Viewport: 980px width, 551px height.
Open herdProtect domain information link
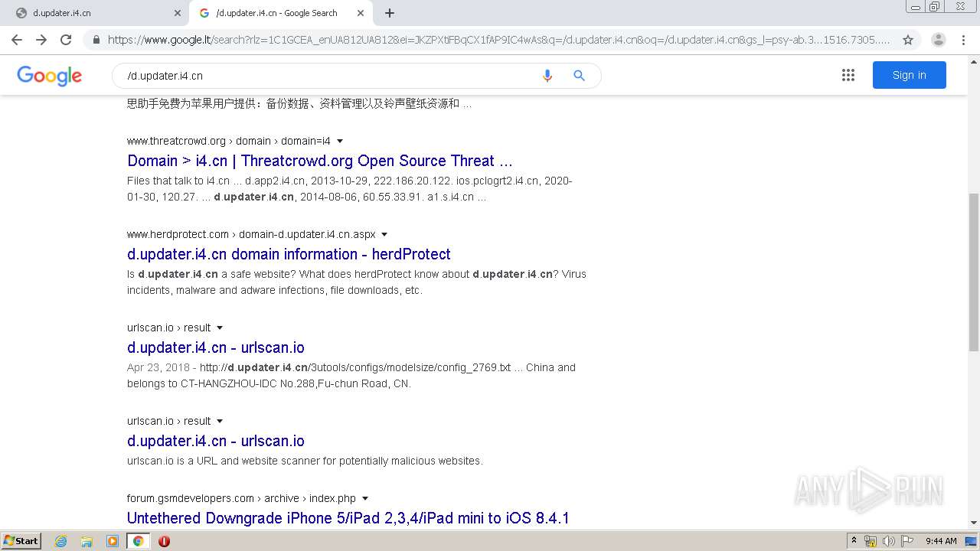click(289, 254)
